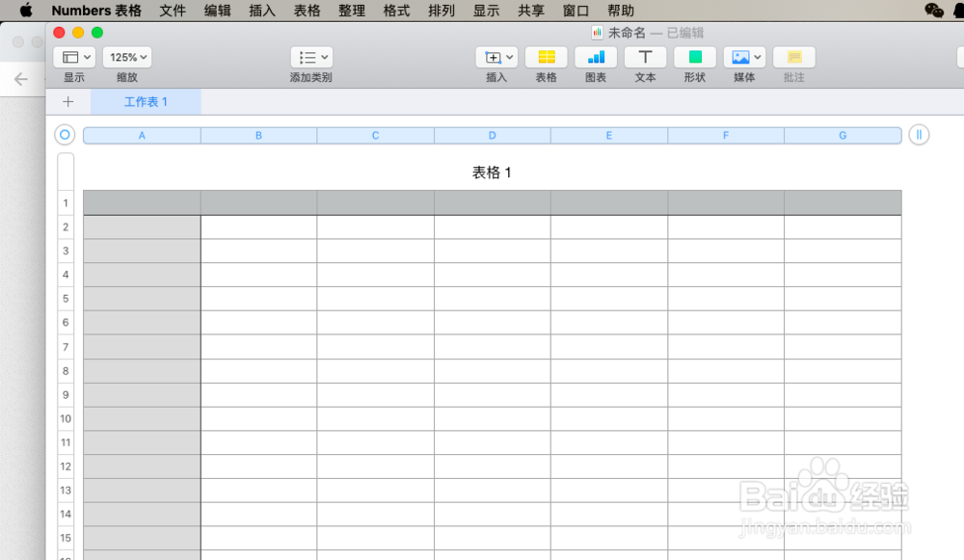Click the 批注 comment icon
The width and height of the screenshot is (964, 560).
tap(793, 58)
